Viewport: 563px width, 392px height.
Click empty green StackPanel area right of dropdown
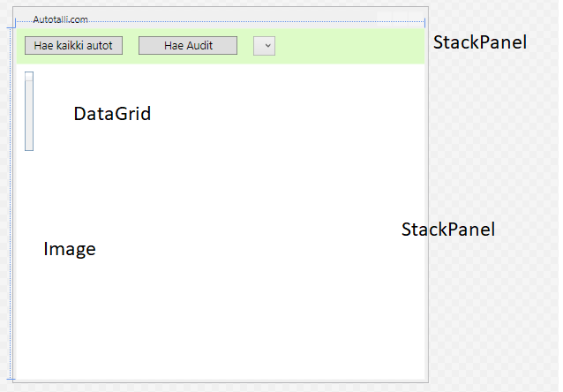click(353, 46)
